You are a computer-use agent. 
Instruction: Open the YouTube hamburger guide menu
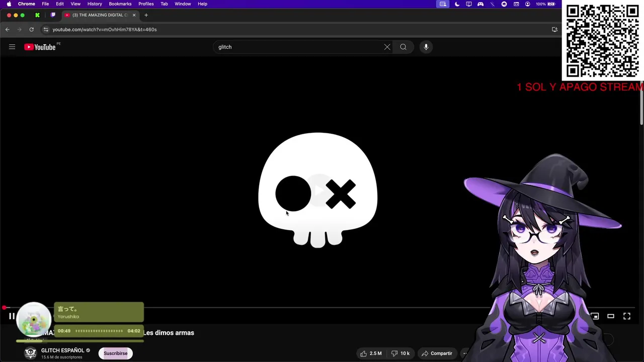click(12, 47)
